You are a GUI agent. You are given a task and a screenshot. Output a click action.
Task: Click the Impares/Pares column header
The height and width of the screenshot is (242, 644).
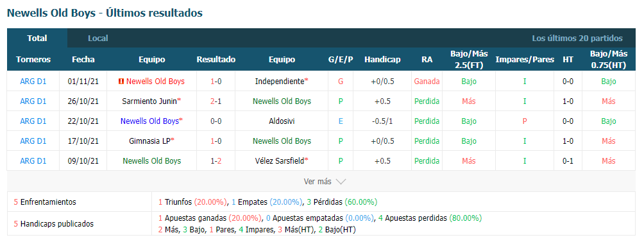tap(525, 60)
